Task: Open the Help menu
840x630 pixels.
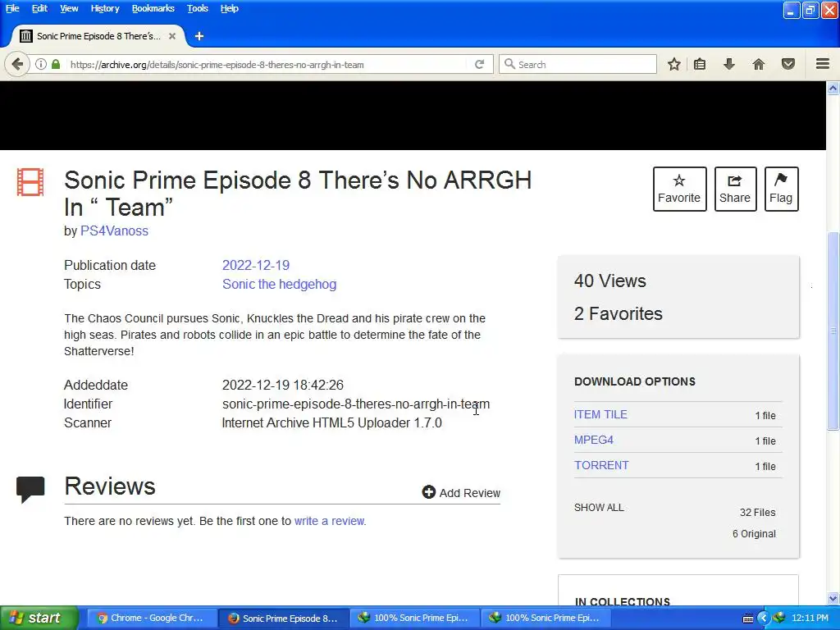Action: 230,8
